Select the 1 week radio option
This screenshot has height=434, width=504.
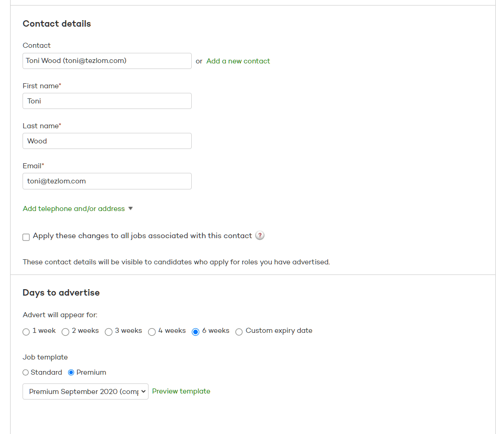pyautogui.click(x=26, y=332)
